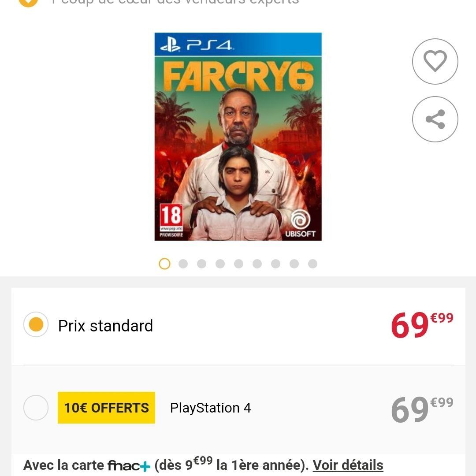Tap the 10€ OFFERTS yellow badge
Screen dimensions: 476x476
[106, 408]
